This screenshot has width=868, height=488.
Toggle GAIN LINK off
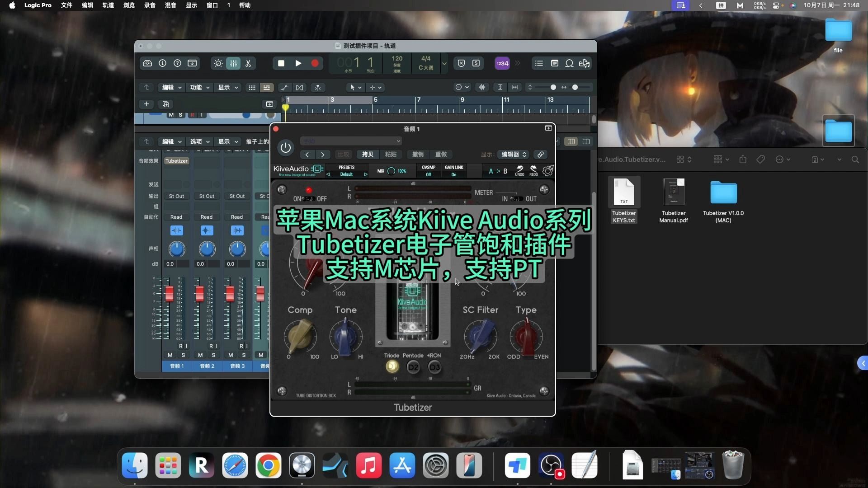click(x=454, y=174)
